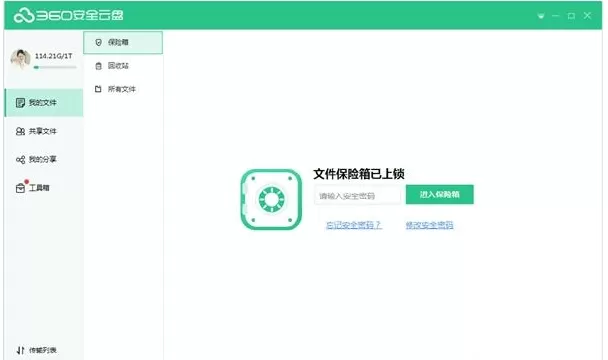
Task: Open the 传输列表 transfer list
Action: [37, 350]
